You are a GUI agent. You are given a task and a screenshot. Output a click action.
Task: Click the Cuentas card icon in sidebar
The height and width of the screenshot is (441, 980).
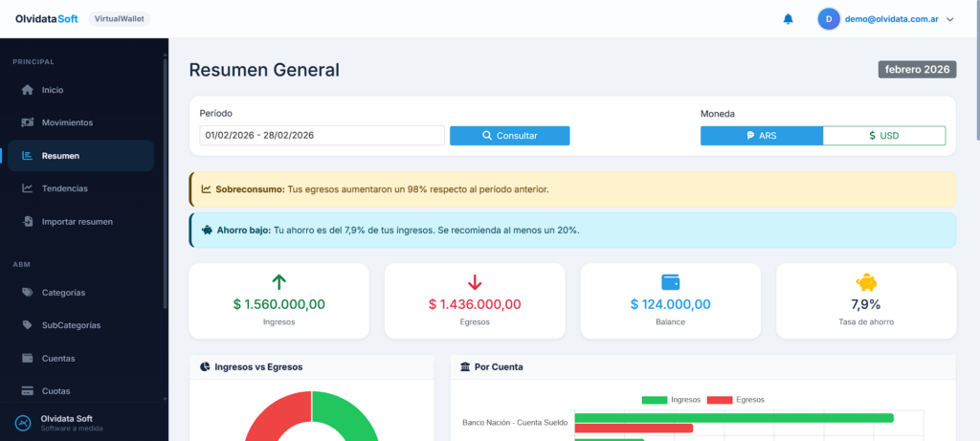(x=28, y=359)
